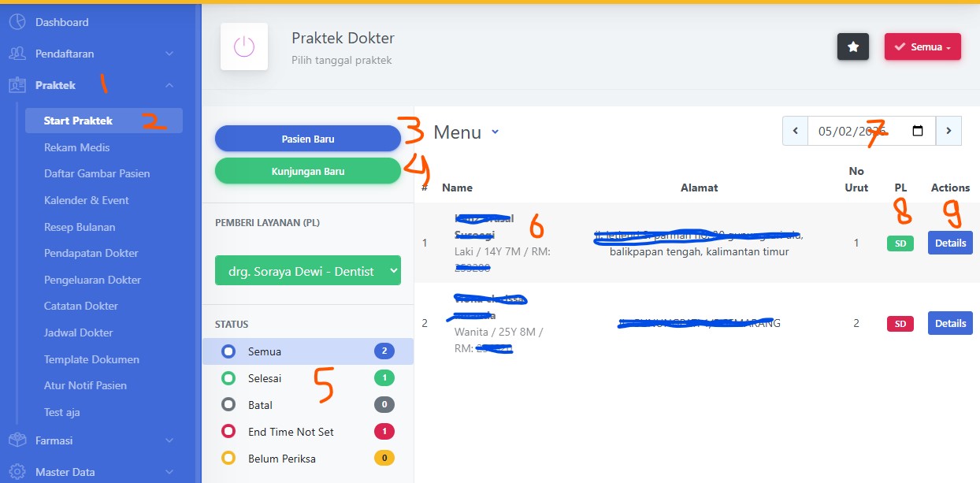Open Rekam Medis in sidebar

[76, 147]
